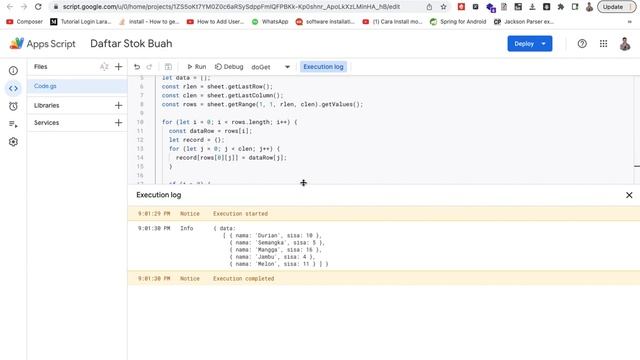Open the WhatsApp bookmark
This screenshot has width=640, height=360.
pos(270,22)
